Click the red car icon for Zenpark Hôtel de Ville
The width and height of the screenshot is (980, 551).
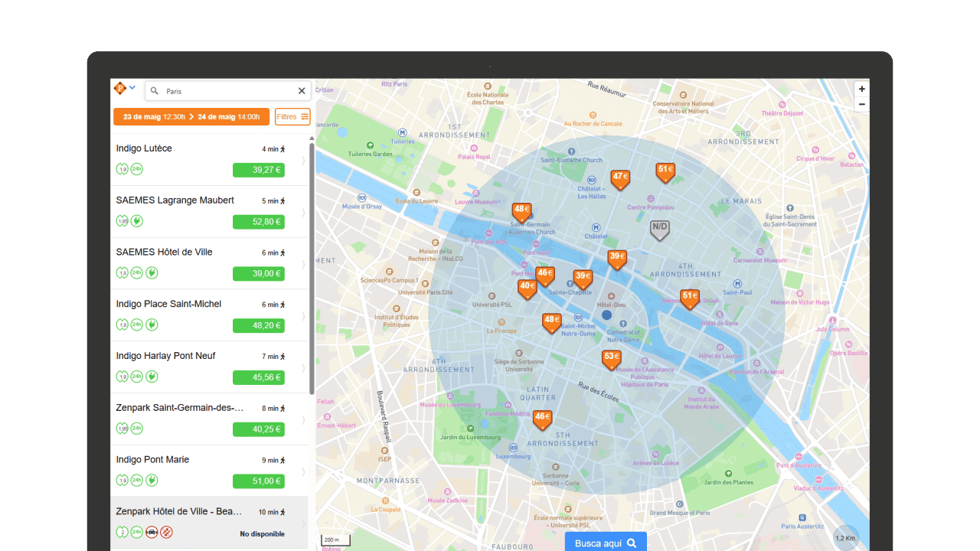click(x=152, y=532)
